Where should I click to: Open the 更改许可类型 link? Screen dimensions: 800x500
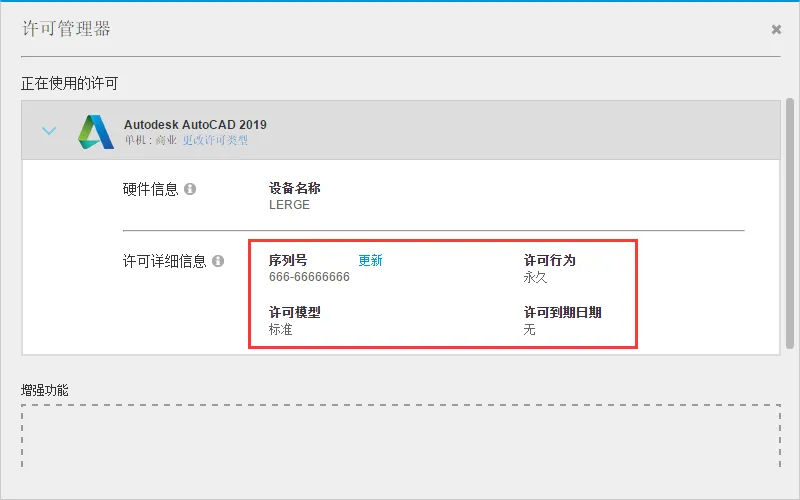215,141
